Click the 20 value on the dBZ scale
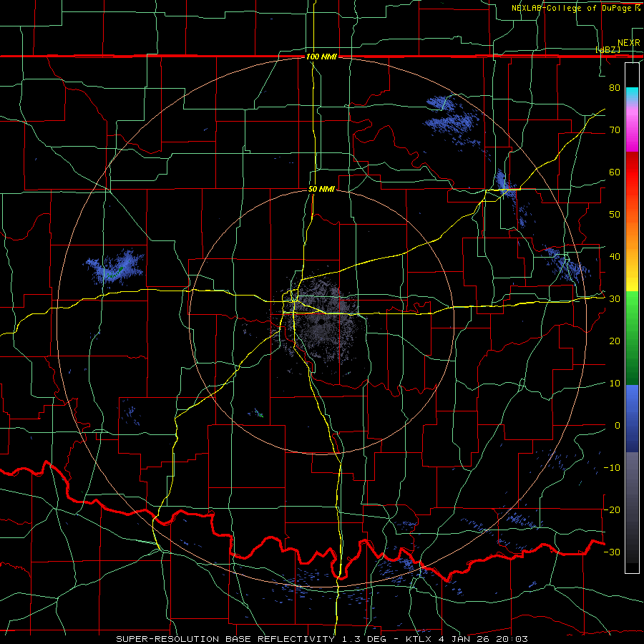 [615, 341]
